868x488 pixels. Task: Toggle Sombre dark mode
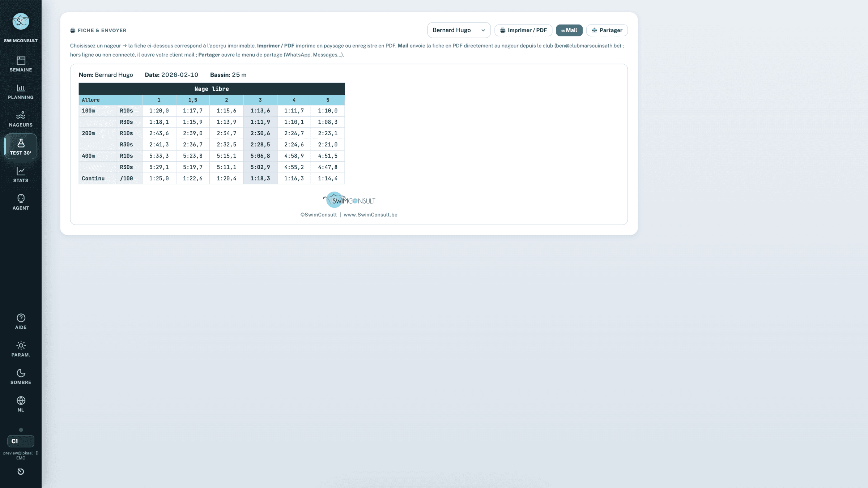tap(21, 377)
